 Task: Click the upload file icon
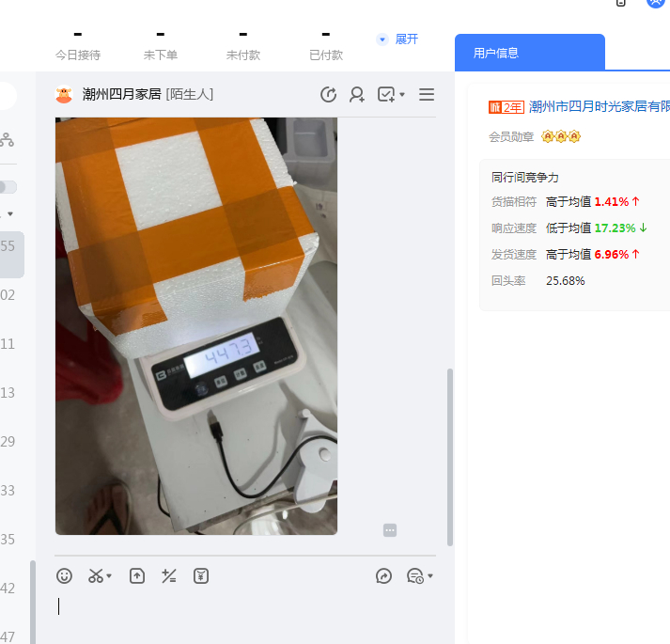tap(137, 576)
